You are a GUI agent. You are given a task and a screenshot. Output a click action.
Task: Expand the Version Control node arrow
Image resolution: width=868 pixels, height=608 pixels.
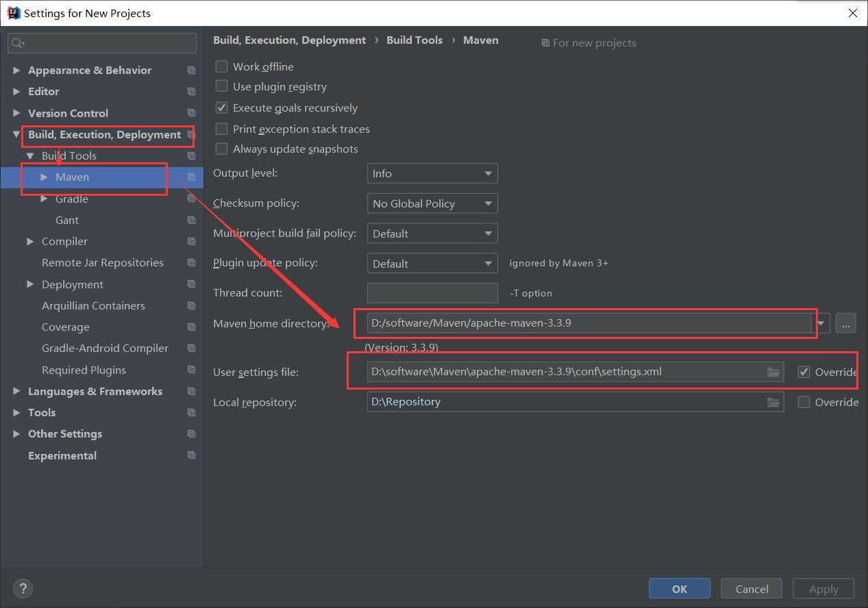click(x=16, y=113)
